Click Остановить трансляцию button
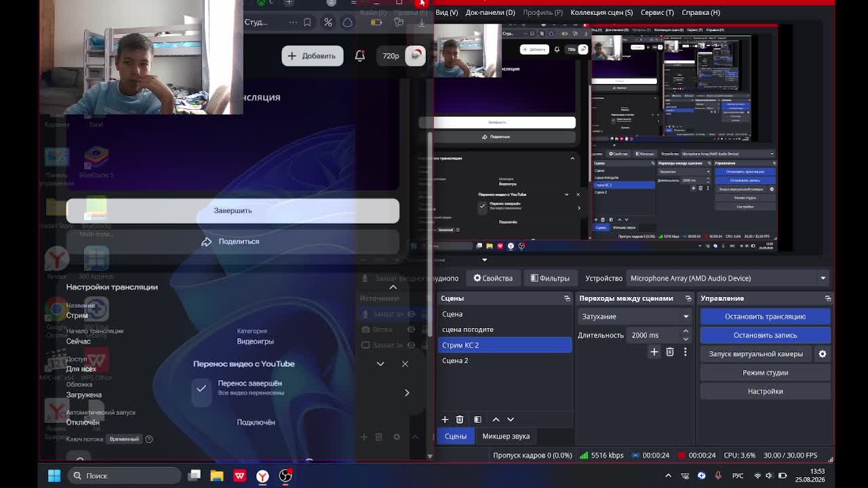Viewport: 868px width, 488px height. [x=765, y=317]
